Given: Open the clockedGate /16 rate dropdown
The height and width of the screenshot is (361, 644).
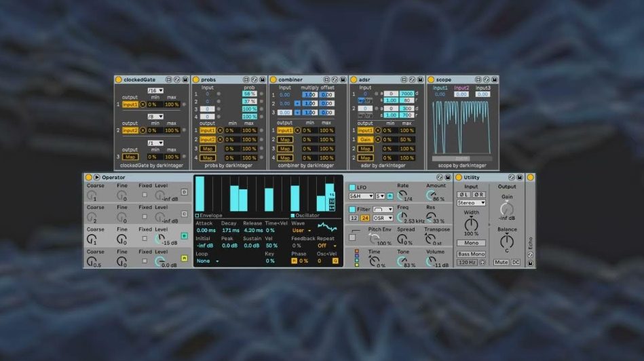Looking at the screenshot, I should click(x=155, y=90).
